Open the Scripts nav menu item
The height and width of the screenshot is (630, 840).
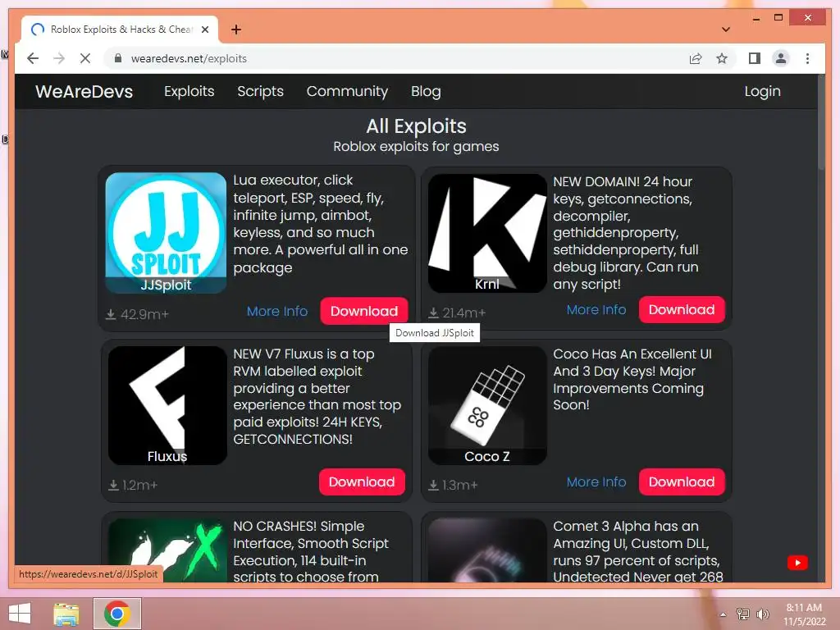[260, 92]
